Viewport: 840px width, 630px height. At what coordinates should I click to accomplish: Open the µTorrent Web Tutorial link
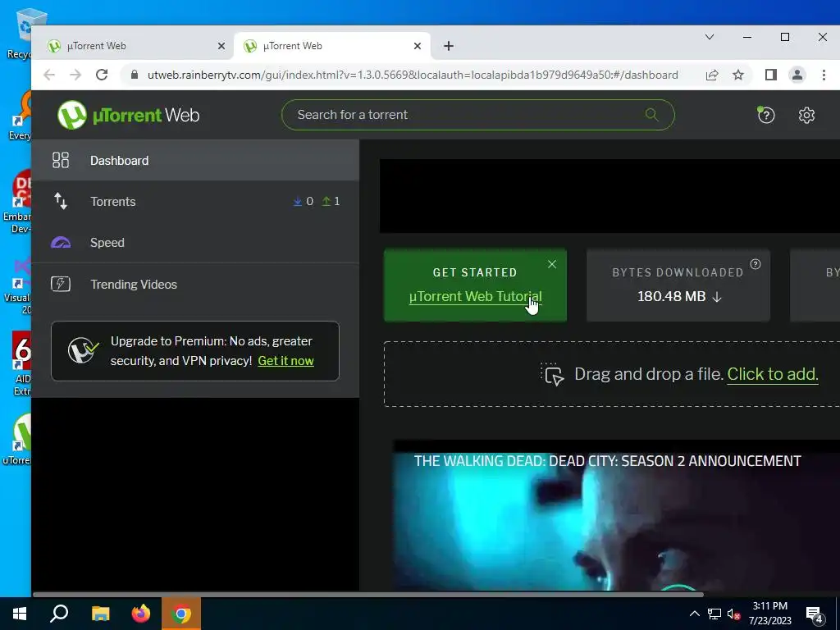475,296
